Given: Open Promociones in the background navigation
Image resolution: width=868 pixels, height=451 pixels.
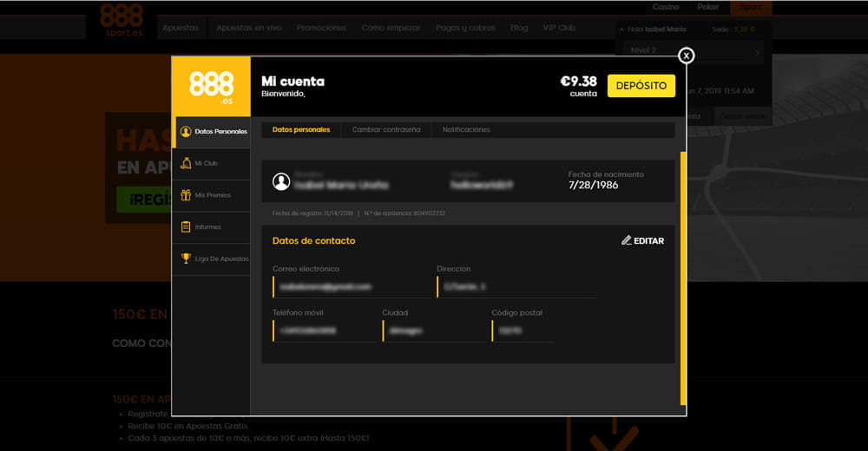Looking at the screenshot, I should [321, 28].
